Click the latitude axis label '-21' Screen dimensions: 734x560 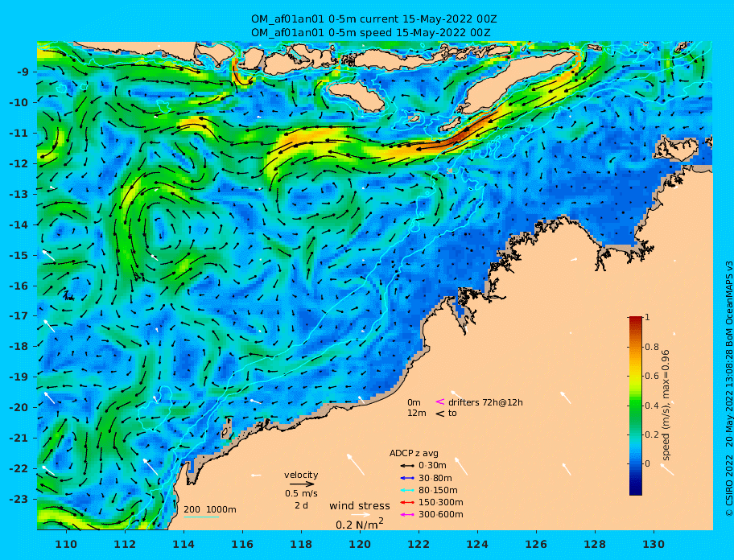[x=19, y=438]
